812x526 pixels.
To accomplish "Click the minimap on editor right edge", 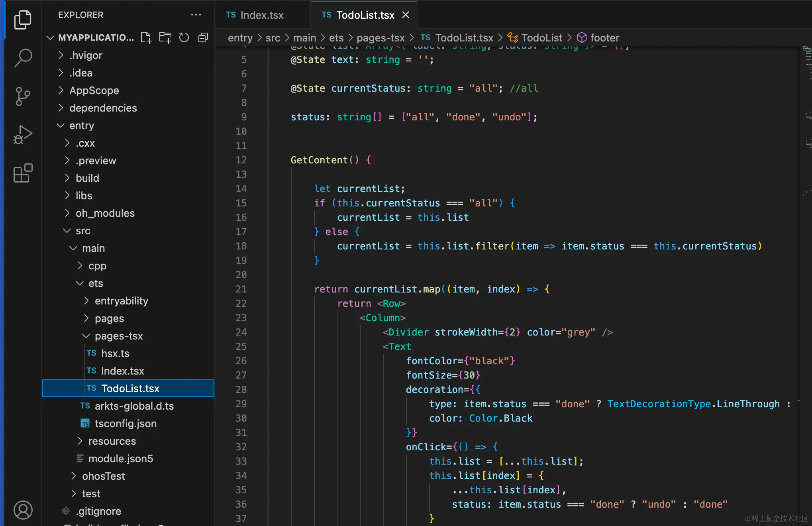I will tap(807, 120).
